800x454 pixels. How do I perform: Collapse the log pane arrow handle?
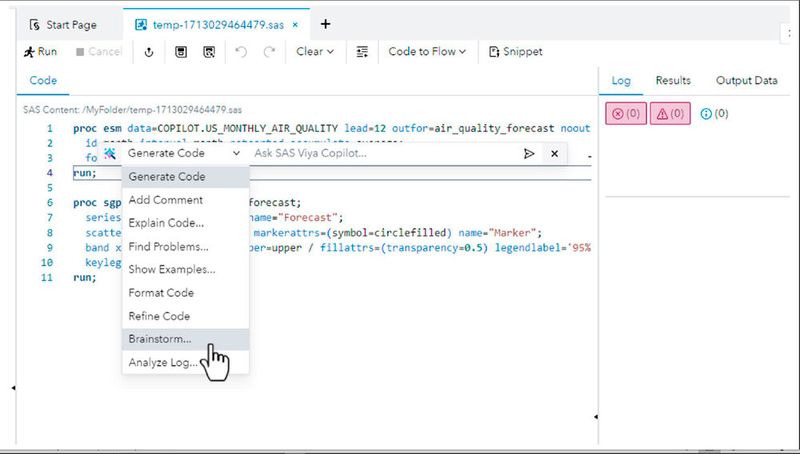click(x=595, y=417)
